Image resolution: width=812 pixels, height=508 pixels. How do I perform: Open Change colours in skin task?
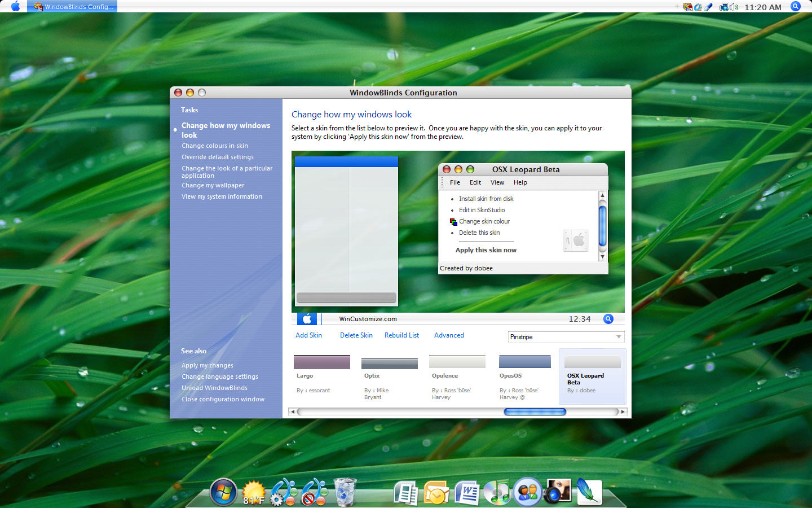coord(215,146)
